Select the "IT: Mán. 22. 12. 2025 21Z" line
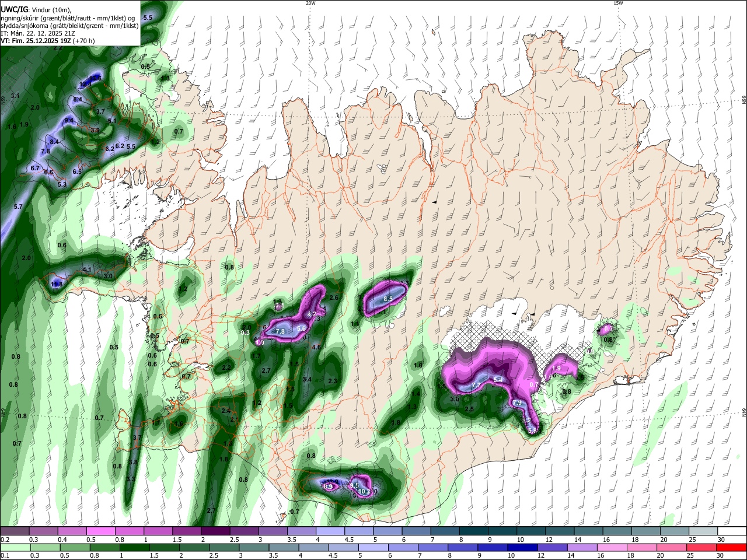Image resolution: width=747 pixels, height=560 pixels. tap(39, 33)
